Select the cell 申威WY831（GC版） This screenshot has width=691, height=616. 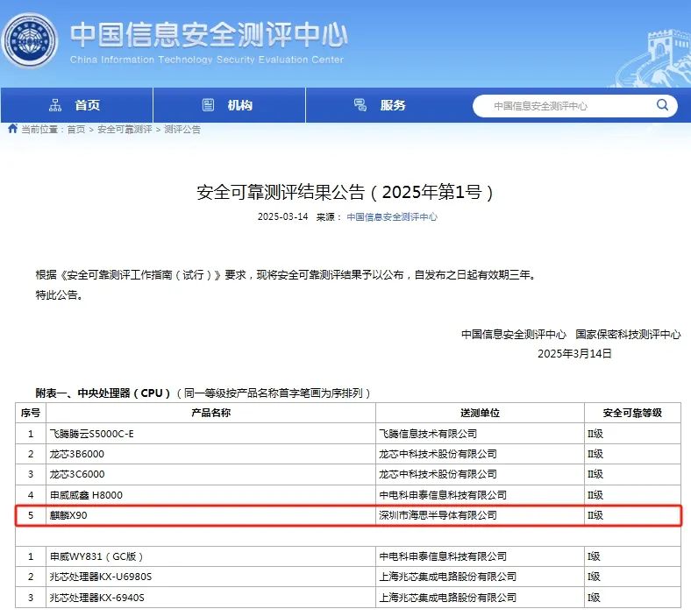point(210,556)
